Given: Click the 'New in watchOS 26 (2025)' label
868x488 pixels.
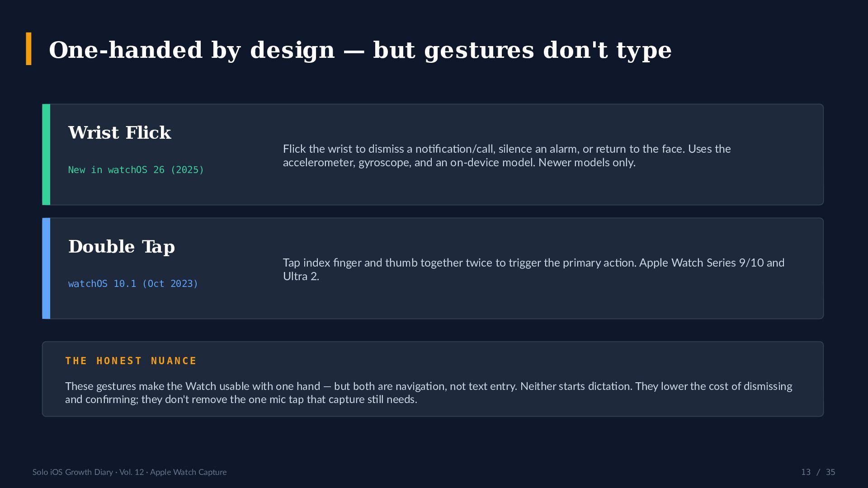Looking at the screenshot, I should (136, 170).
